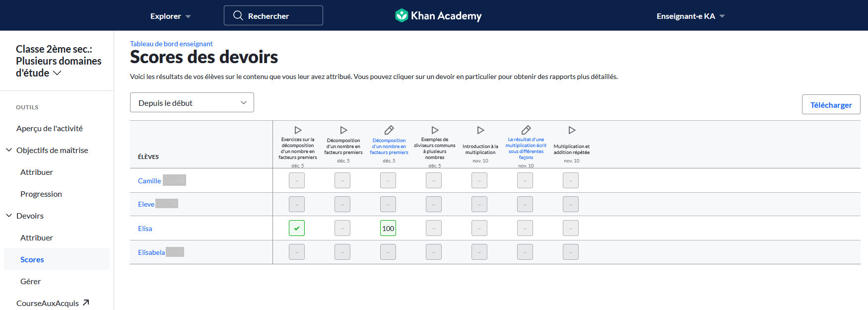
Task: Click the play icon for Exemples de diviseurs communs
Action: 435,130
